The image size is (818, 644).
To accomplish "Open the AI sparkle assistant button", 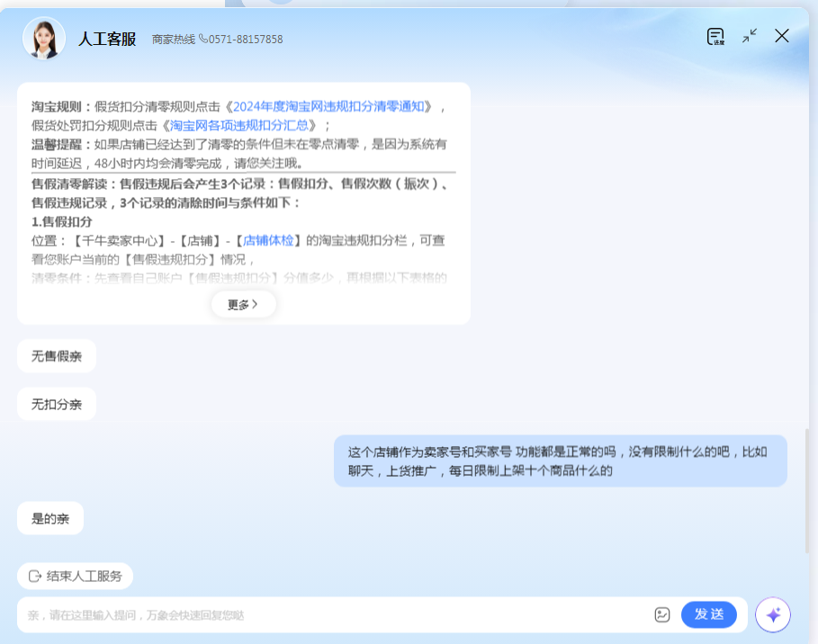I will [x=773, y=615].
